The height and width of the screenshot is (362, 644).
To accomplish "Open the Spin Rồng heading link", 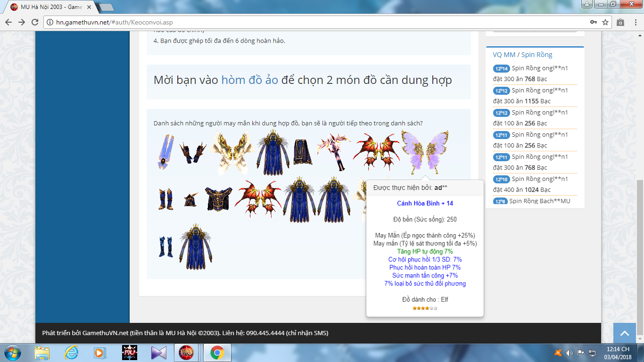I will (537, 55).
